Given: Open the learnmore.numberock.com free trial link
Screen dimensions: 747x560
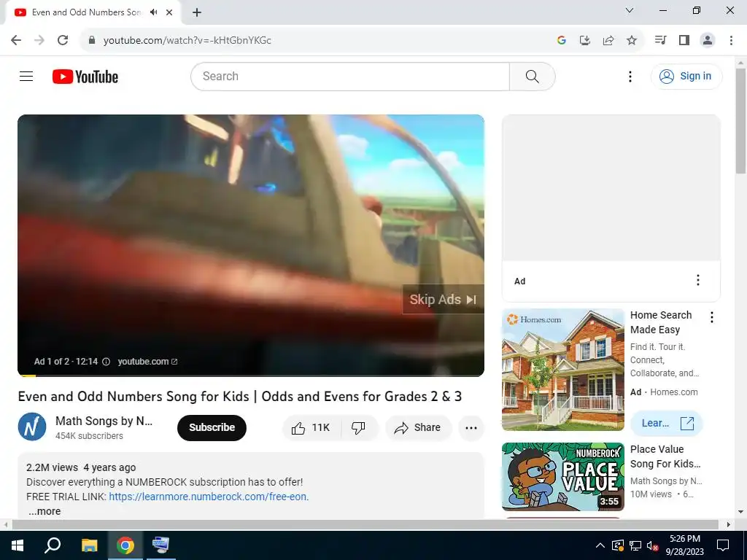Looking at the screenshot, I should pos(209,497).
